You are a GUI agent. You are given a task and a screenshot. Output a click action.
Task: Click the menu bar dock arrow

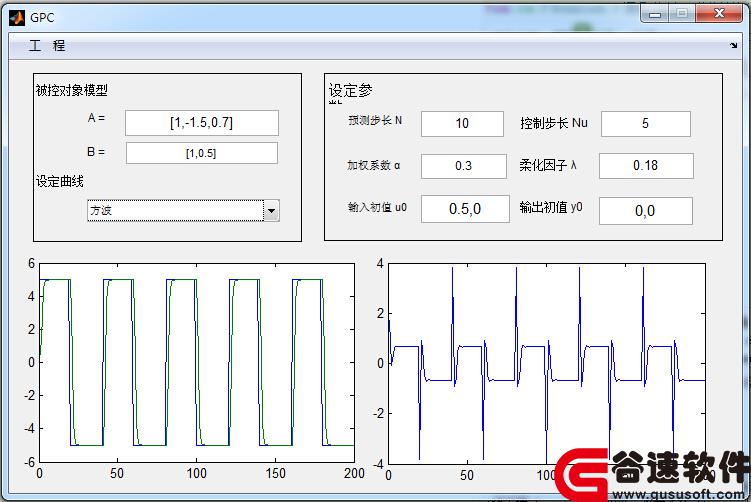point(733,46)
